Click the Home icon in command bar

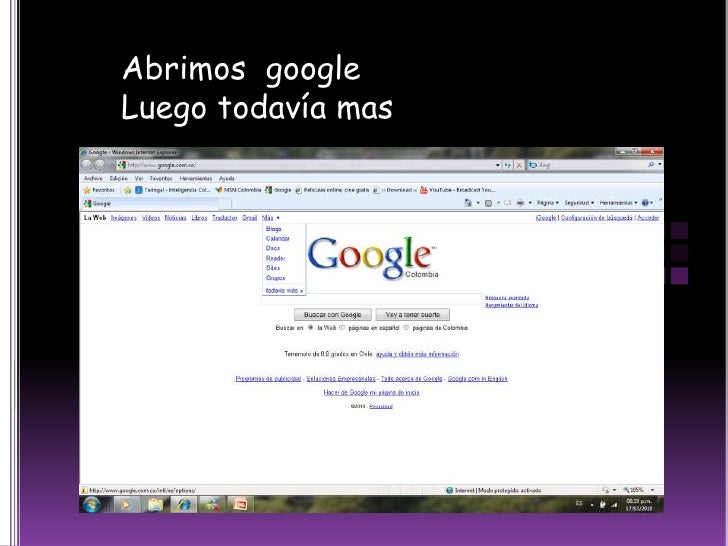click(x=468, y=203)
